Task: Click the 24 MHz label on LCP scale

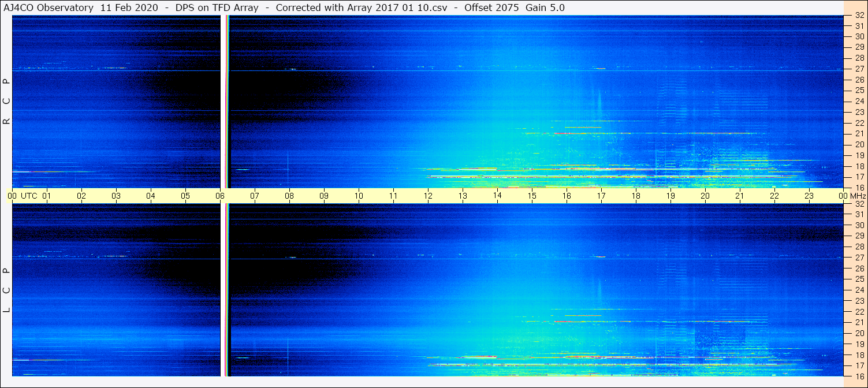Action: point(859,290)
